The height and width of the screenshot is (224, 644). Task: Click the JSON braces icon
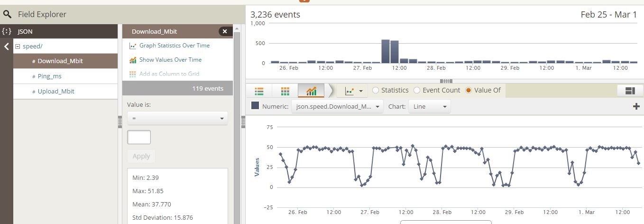coord(6,31)
